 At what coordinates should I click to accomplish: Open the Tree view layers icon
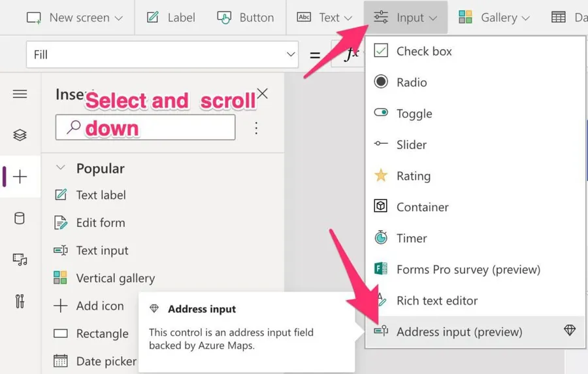[x=20, y=135]
